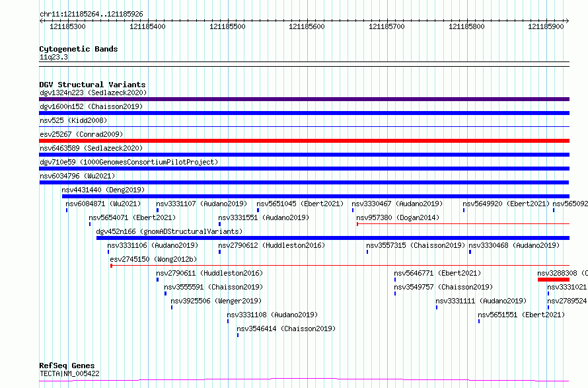
Task: Select red esv2745150 variant line
Action: [x=340, y=266]
